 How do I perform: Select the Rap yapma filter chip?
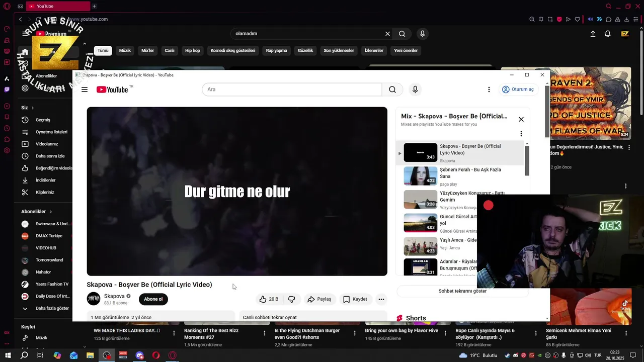coord(277,50)
